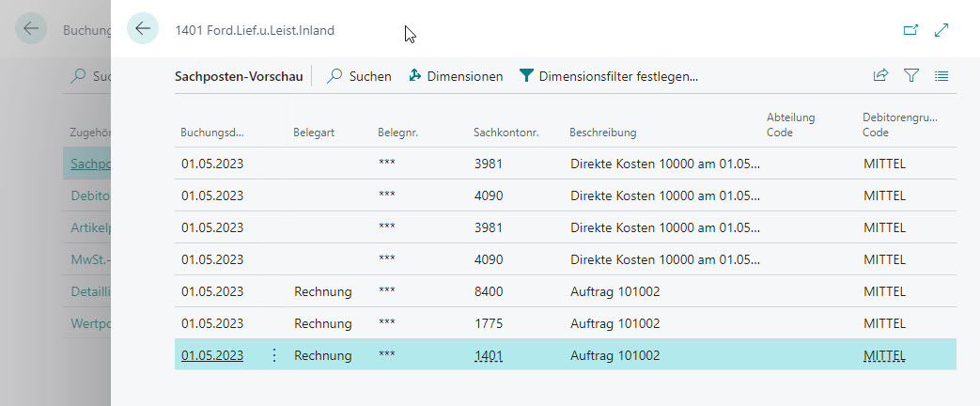This screenshot has height=406, width=980.
Task: Click the Share icon
Action: (x=880, y=76)
